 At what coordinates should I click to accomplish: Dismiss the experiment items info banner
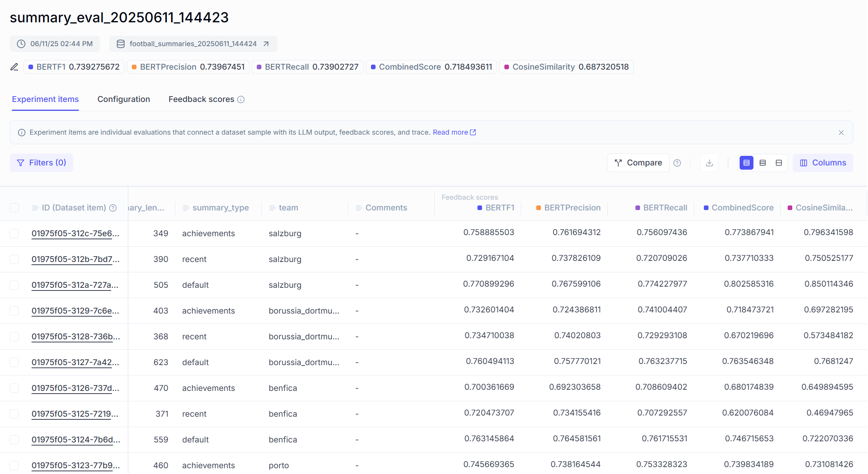[x=841, y=132]
